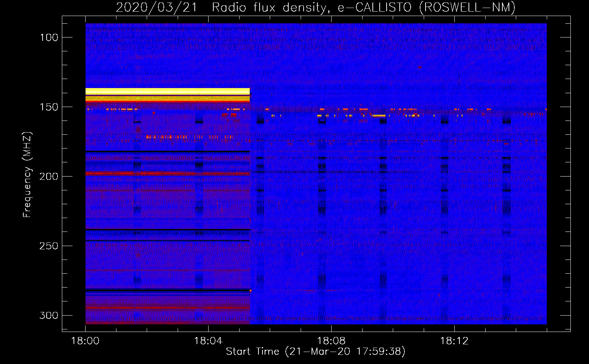This screenshot has height=364, width=589.
Task: Click the plot title '2020/03/21 Radio flux density, e-CALLISTO'
Action: 316,7
